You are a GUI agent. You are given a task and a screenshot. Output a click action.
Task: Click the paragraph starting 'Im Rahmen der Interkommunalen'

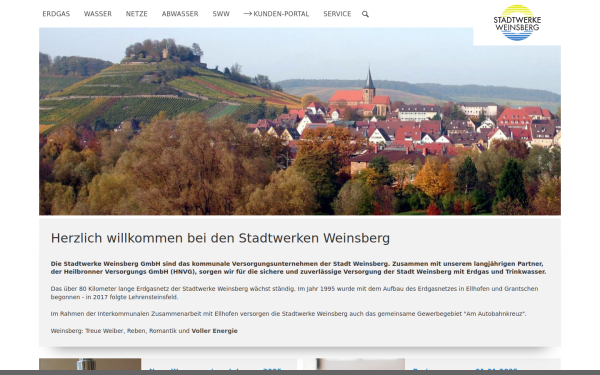(x=289, y=314)
